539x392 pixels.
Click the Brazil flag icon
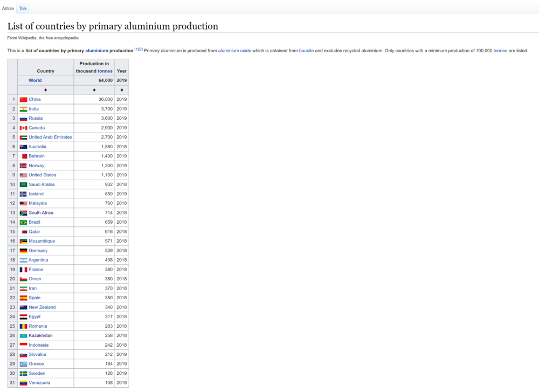pyautogui.click(x=24, y=222)
